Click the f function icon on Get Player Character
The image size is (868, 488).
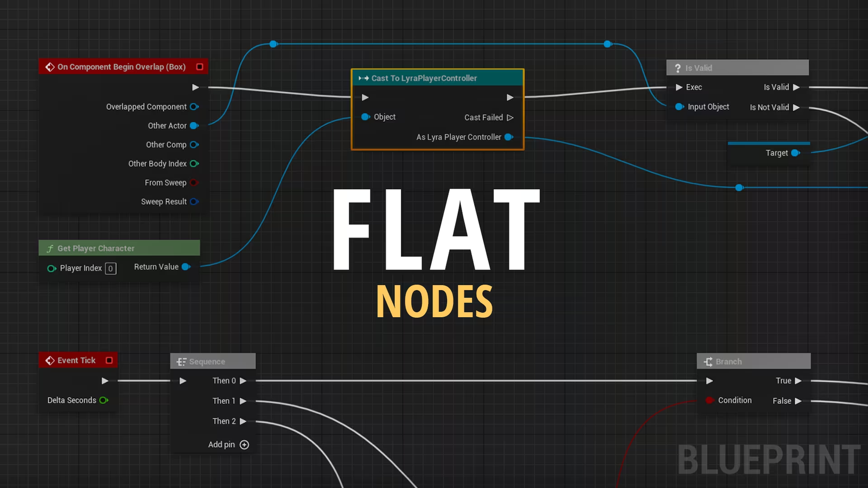[49, 248]
